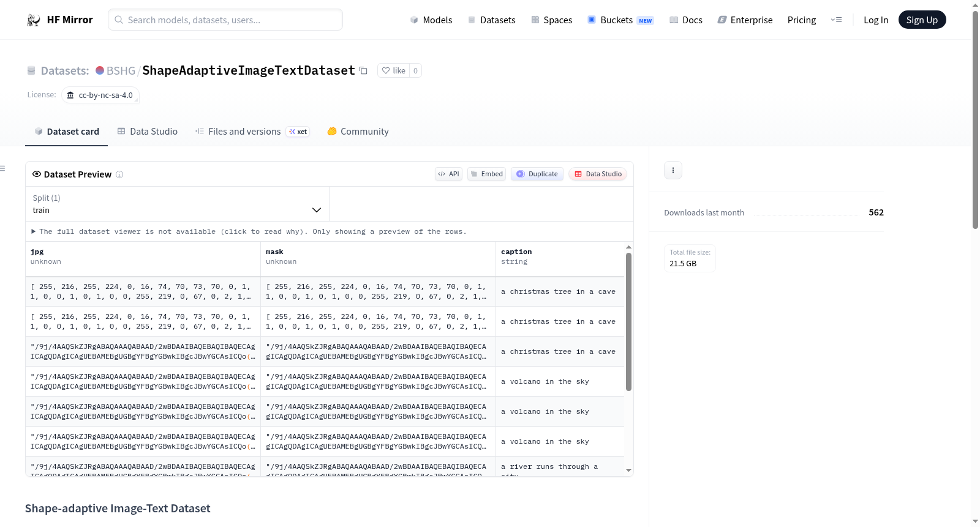Copy dataset name with the copy icon
980x527 pixels.
click(363, 70)
